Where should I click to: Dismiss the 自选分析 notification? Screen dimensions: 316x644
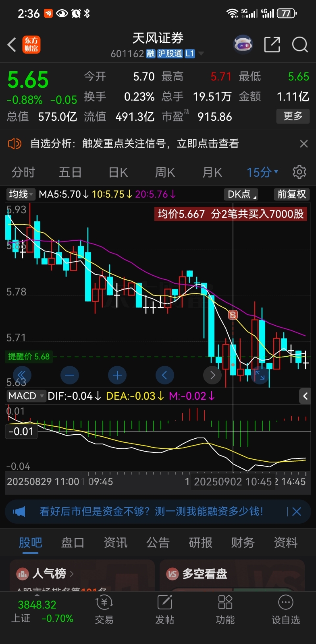coord(304,143)
